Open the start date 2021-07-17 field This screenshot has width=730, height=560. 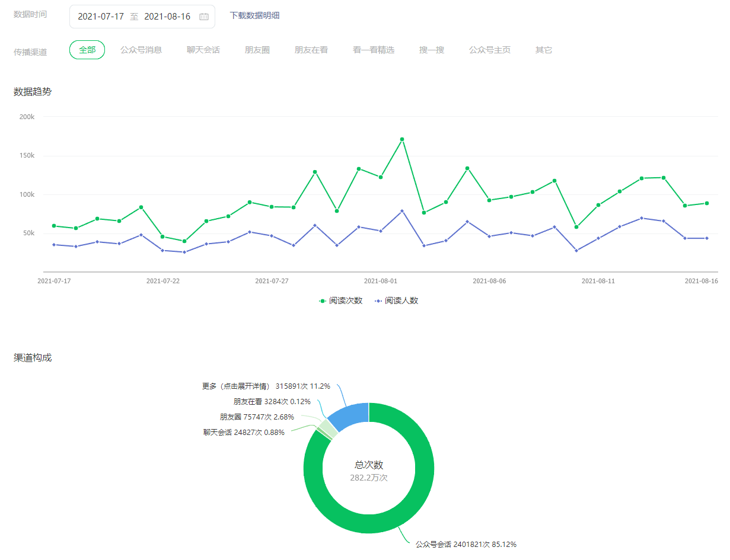[101, 17]
